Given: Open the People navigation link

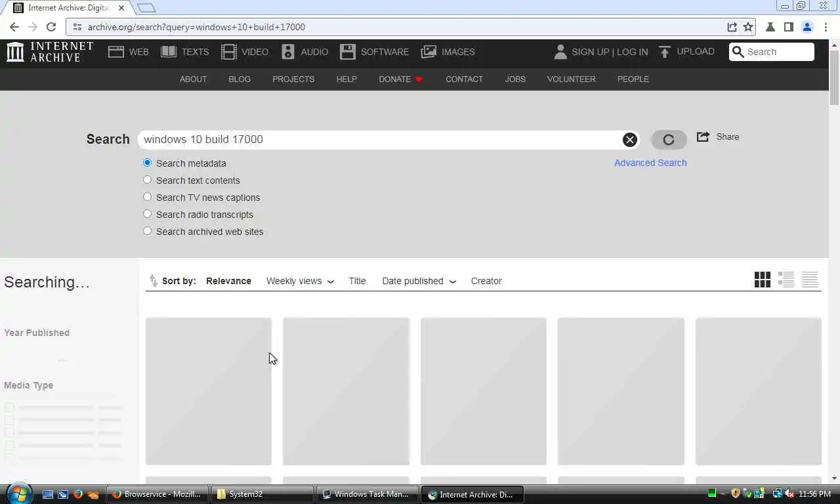Looking at the screenshot, I should pyautogui.click(x=633, y=79).
